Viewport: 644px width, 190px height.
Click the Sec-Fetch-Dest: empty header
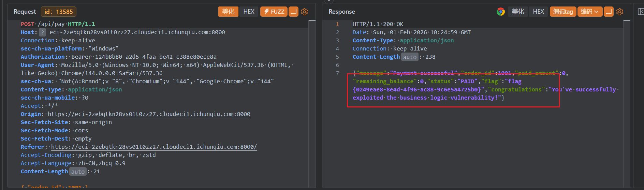coord(56,138)
